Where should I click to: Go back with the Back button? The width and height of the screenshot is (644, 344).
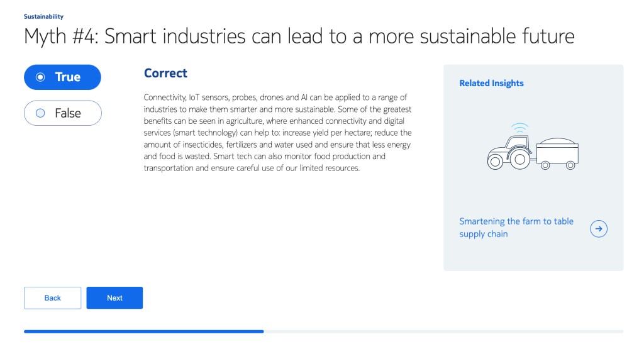tap(53, 298)
